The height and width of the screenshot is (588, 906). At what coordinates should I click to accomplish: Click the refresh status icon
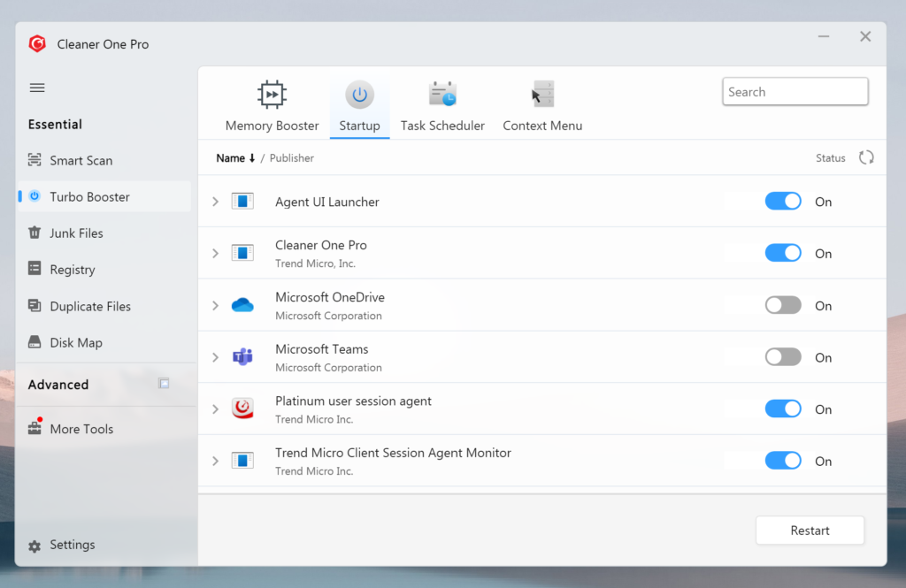866,157
